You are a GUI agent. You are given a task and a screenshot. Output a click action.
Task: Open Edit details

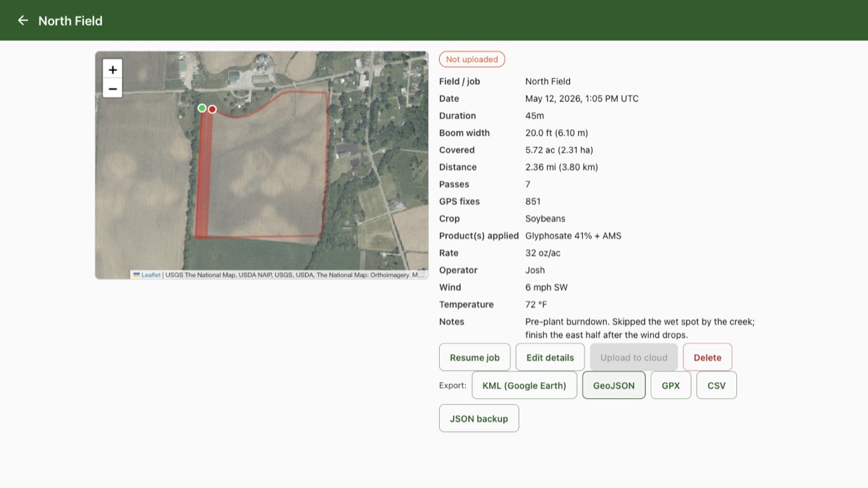[550, 358]
